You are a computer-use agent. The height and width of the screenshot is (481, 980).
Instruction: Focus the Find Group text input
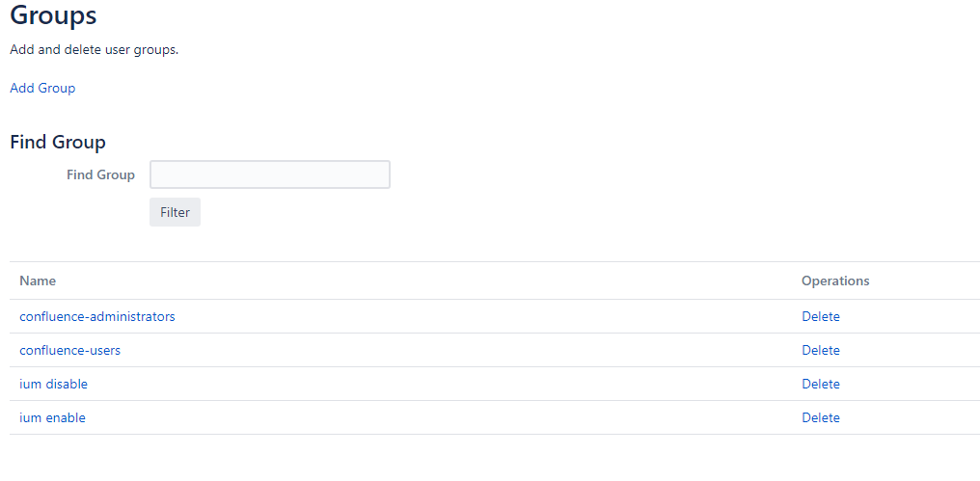[270, 174]
